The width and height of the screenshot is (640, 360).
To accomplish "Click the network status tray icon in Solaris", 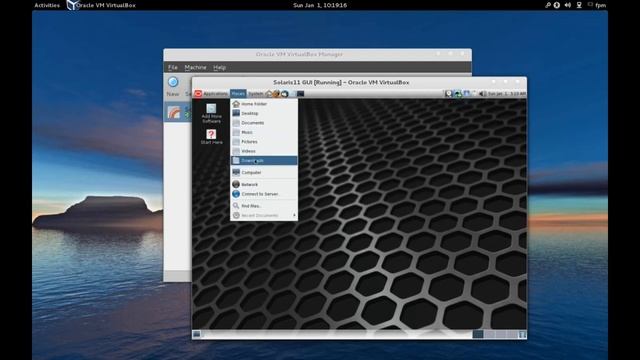I will pos(467,94).
